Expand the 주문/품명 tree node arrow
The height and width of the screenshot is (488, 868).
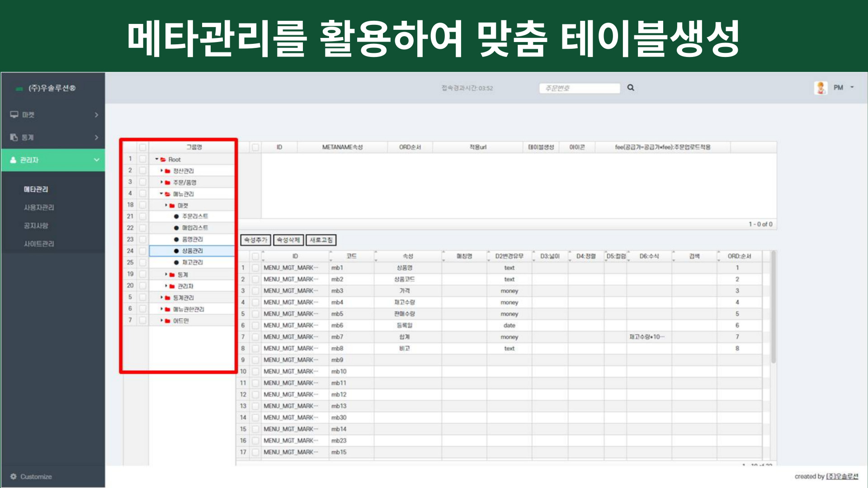coord(161,182)
